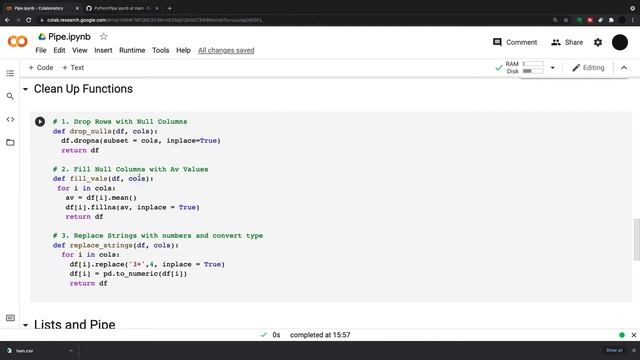Open the File menu
This screenshot has width=640, height=360.
(x=41, y=50)
